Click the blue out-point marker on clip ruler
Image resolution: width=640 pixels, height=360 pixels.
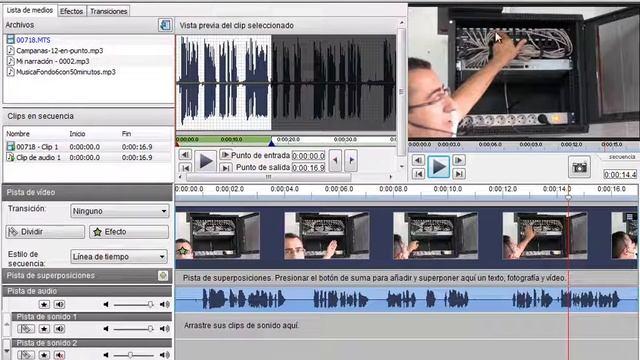tap(271, 142)
